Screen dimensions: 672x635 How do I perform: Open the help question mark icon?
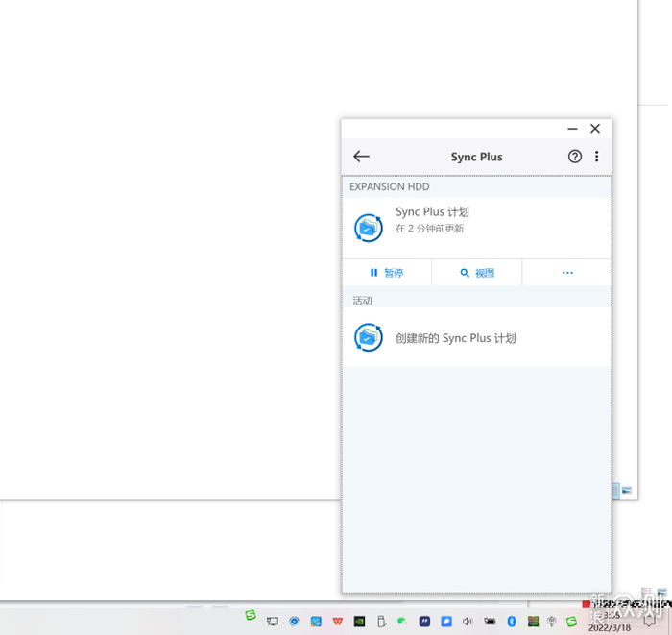(x=575, y=157)
